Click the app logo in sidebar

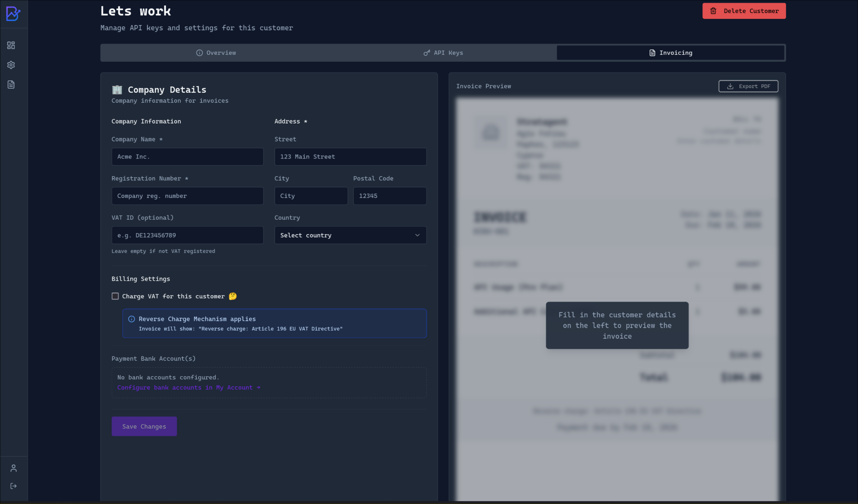coord(13,14)
